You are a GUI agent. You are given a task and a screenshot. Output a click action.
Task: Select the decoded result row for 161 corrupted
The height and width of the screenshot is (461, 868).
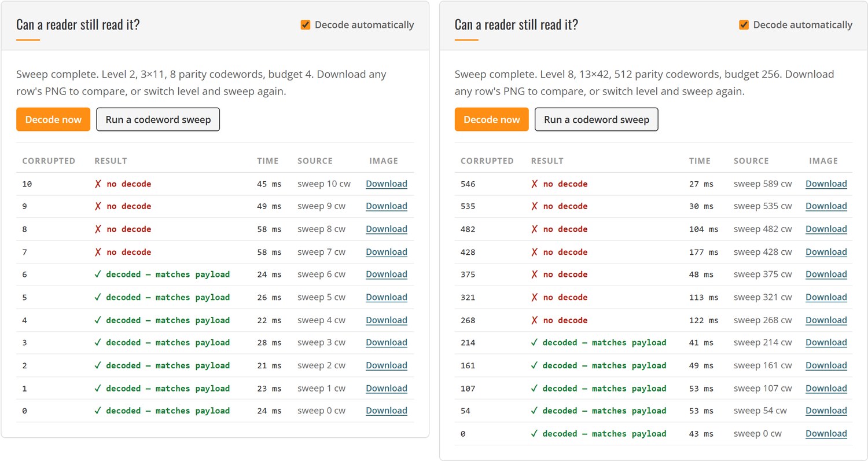[653, 365]
